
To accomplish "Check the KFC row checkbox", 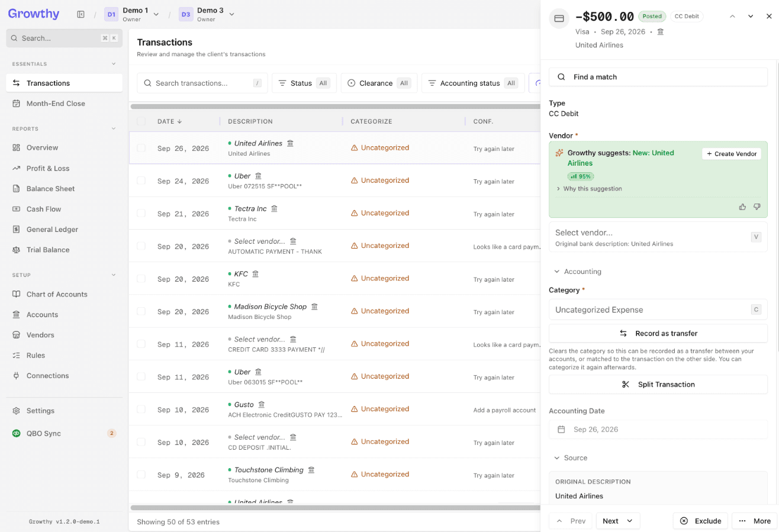I will (x=141, y=279).
